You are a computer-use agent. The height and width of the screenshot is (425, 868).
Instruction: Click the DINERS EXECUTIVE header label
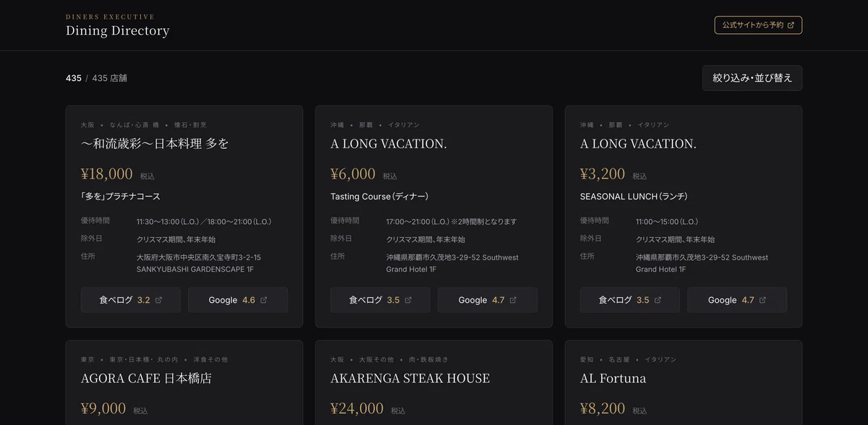(x=110, y=17)
